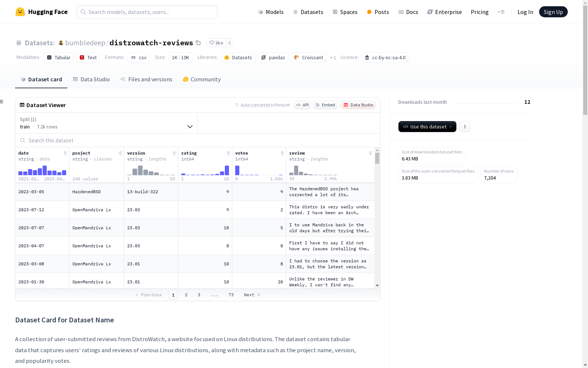588x368 pixels.
Task: Open the Pricing page
Action: pos(480,12)
